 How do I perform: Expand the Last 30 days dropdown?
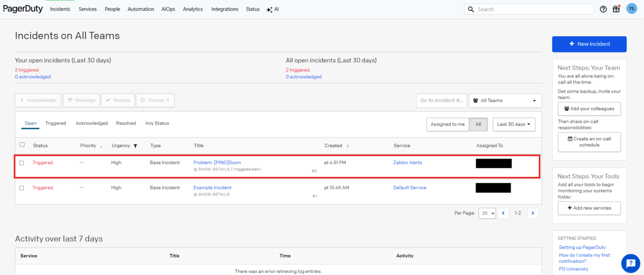click(x=514, y=124)
